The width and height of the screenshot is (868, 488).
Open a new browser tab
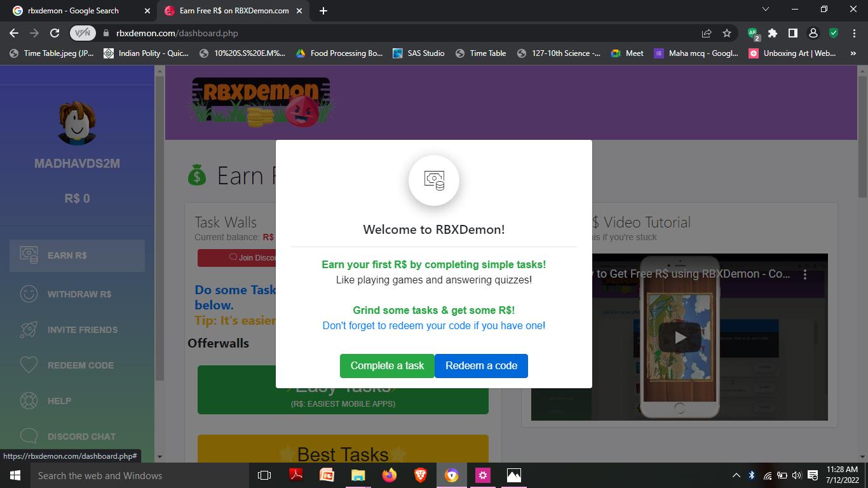[323, 11]
